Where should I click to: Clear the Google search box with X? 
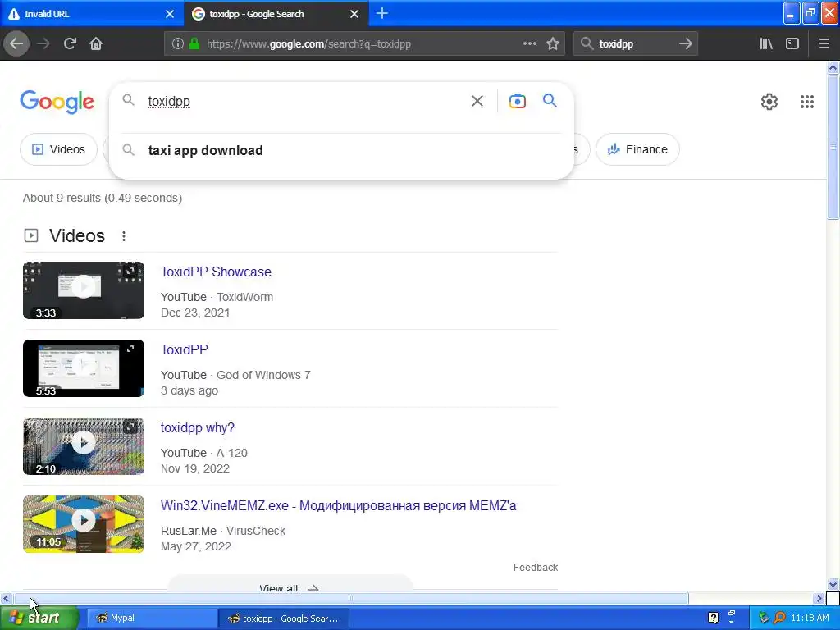477,101
